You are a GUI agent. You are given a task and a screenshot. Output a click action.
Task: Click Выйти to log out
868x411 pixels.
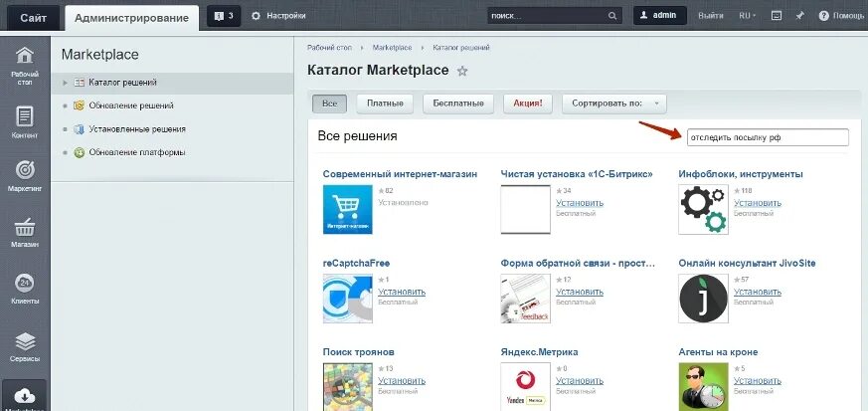(710, 16)
